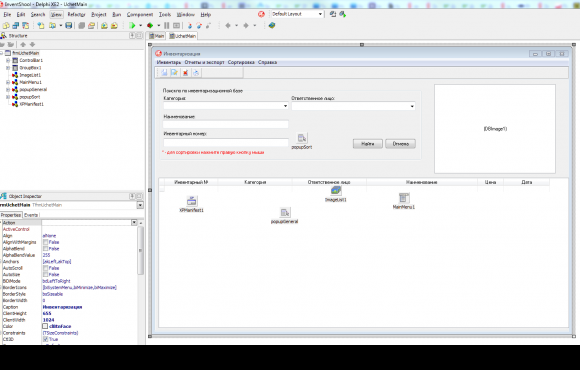Open the Категория combo box on the form
Viewport: 580px width, 370px height.
point(226,106)
